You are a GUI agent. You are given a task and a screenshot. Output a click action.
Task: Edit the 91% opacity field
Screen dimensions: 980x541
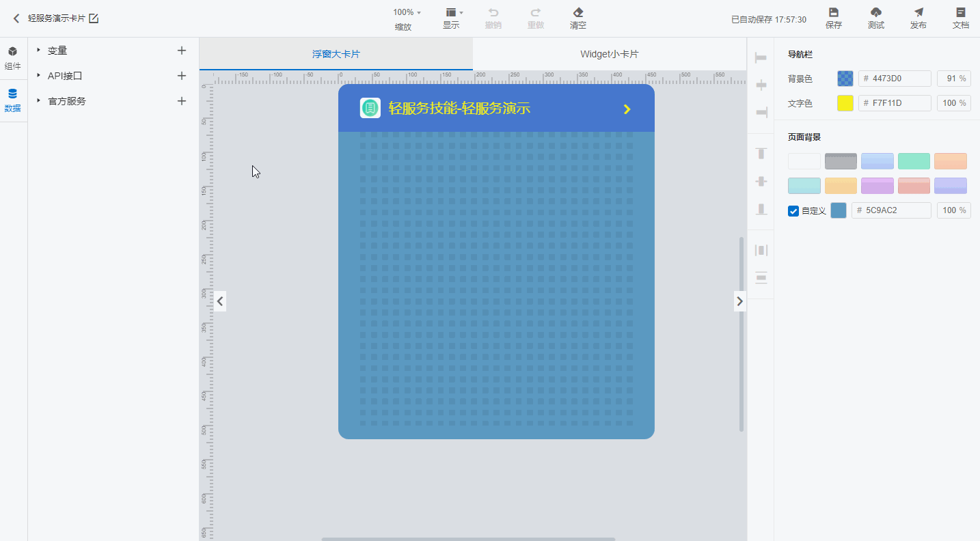(953, 79)
